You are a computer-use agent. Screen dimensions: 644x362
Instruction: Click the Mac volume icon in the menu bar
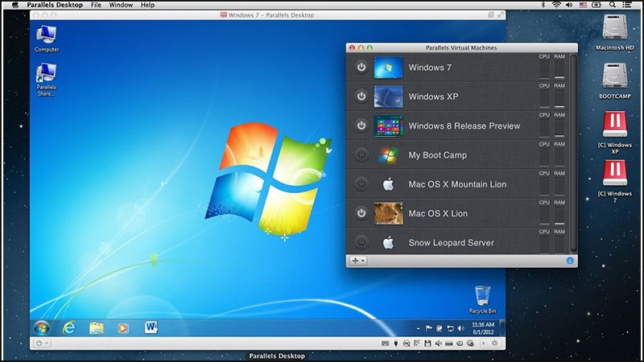tap(569, 5)
